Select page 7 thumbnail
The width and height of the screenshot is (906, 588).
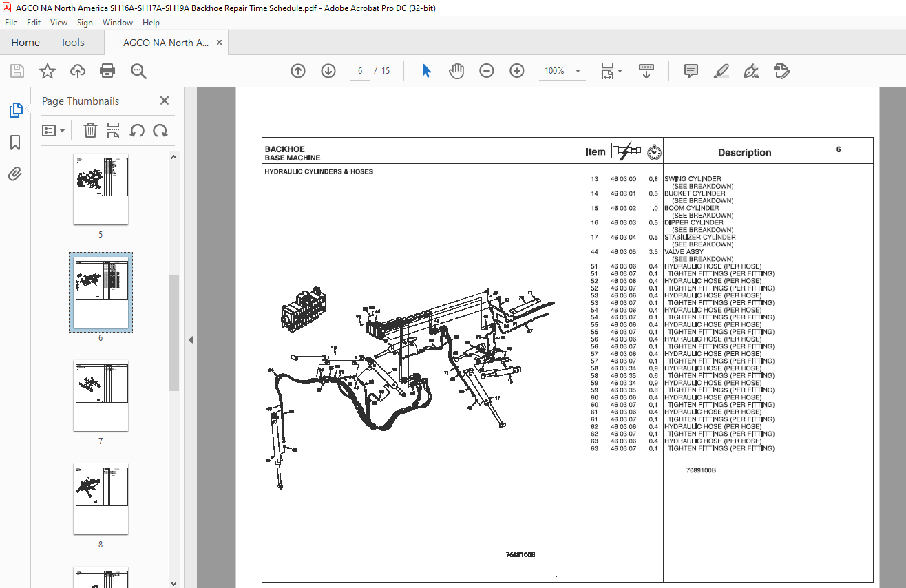(101, 396)
